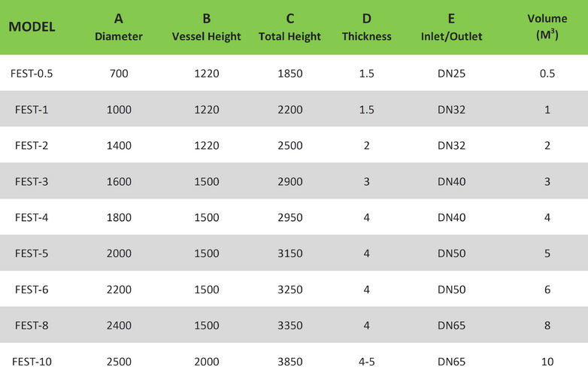Viewport: 588px width, 373px height.
Task: Select the FEST-10 row label
Action: (x=32, y=362)
